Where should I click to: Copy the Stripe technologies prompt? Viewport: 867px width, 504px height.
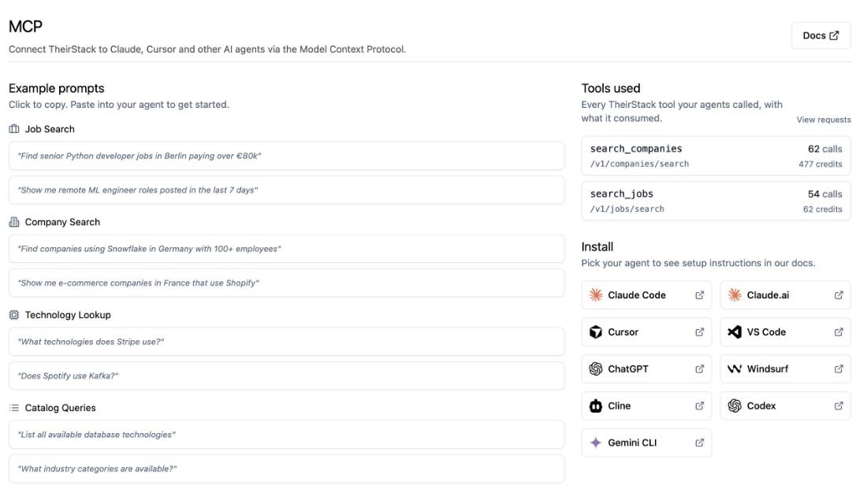(x=286, y=342)
